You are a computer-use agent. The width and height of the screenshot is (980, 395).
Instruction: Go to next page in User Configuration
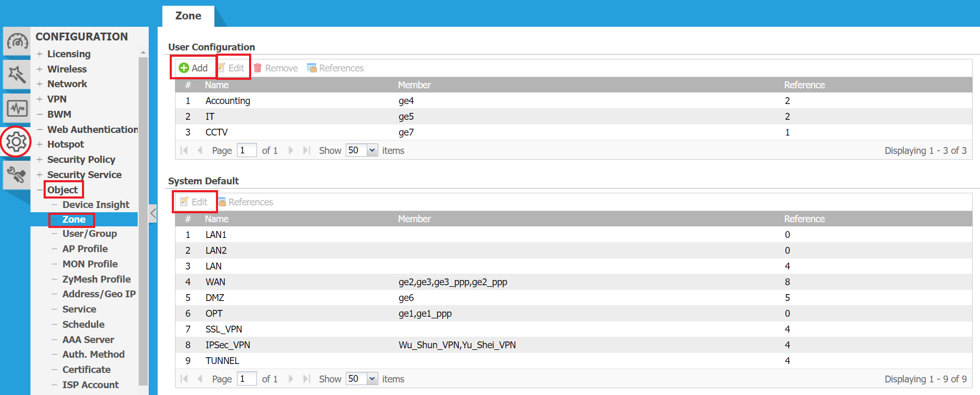(x=291, y=150)
